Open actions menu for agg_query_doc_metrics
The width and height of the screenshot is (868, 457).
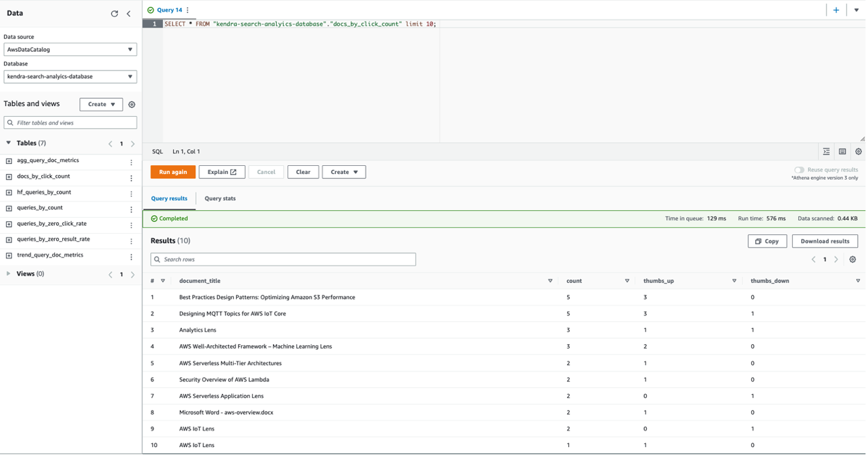pos(131,162)
